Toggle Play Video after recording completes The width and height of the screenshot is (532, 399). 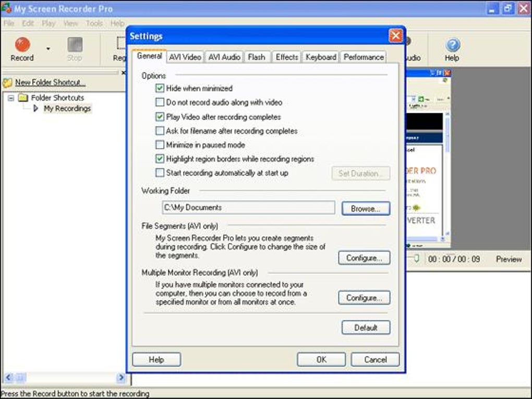(160, 117)
